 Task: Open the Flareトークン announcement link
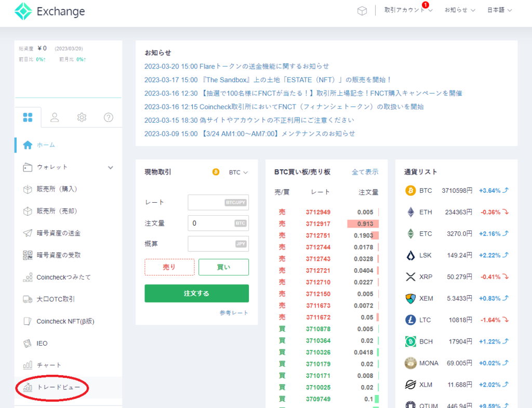tap(236, 66)
